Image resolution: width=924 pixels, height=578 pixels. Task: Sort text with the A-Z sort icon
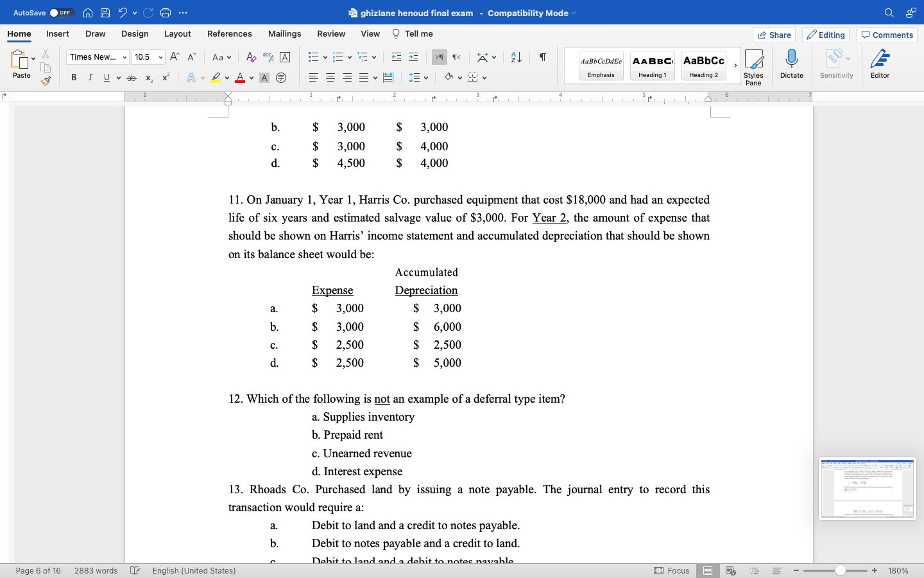click(516, 57)
